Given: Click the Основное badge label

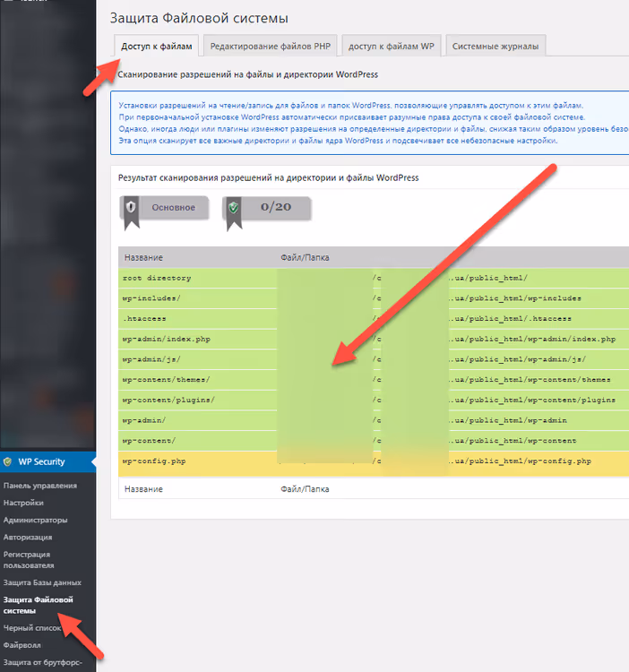Looking at the screenshot, I should tap(174, 208).
